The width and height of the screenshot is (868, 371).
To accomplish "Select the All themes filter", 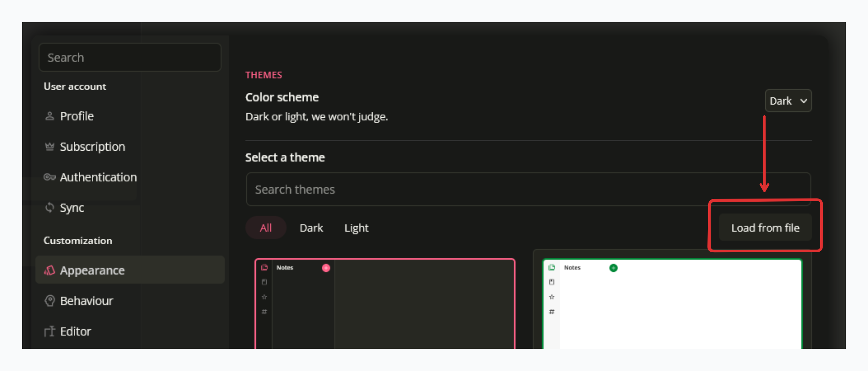I will [266, 228].
